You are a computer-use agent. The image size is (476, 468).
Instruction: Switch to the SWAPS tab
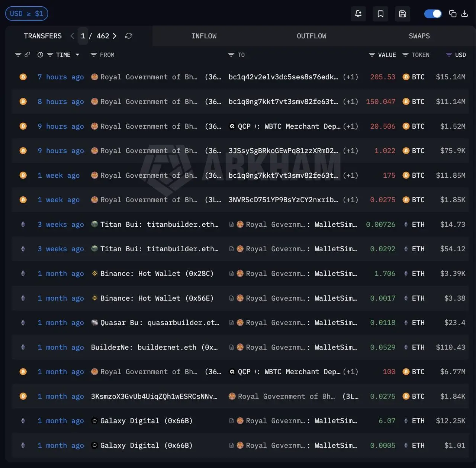[419, 36]
